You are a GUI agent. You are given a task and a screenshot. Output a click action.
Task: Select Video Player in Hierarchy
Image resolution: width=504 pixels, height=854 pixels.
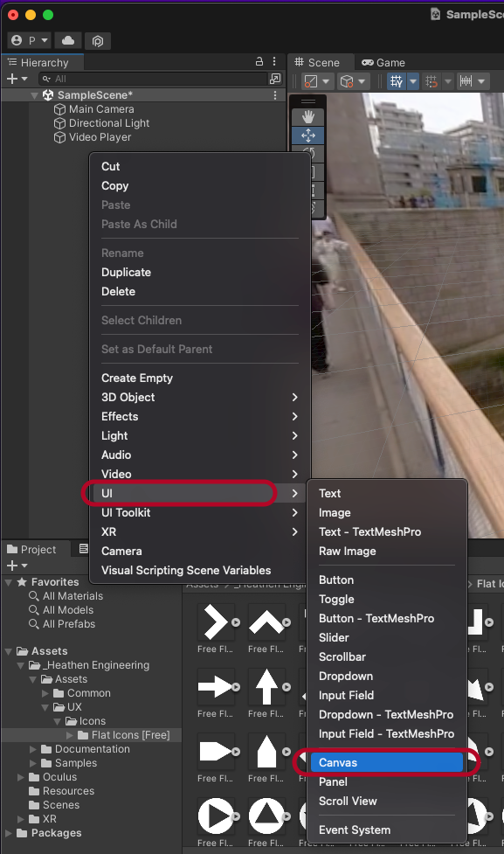coord(93,137)
